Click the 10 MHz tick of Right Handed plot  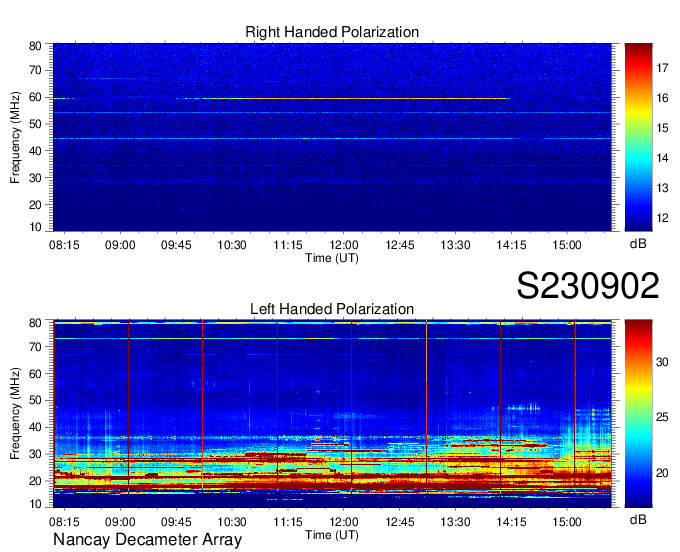[x=35, y=227]
